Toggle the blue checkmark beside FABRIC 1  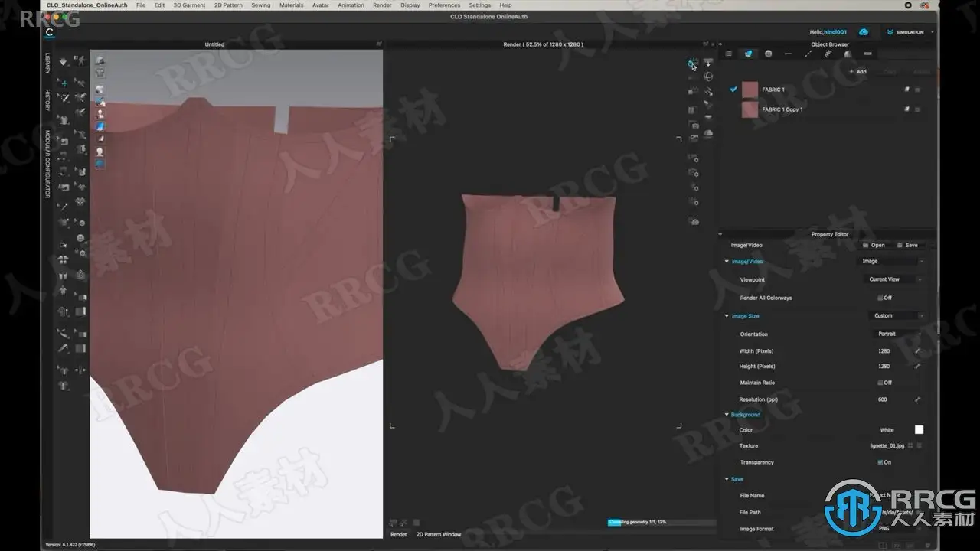[x=733, y=90]
